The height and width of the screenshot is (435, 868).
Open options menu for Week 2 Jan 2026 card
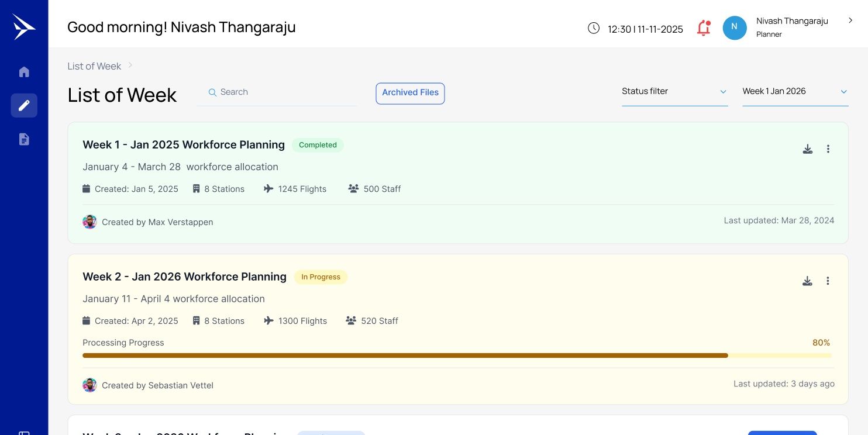pos(828,281)
